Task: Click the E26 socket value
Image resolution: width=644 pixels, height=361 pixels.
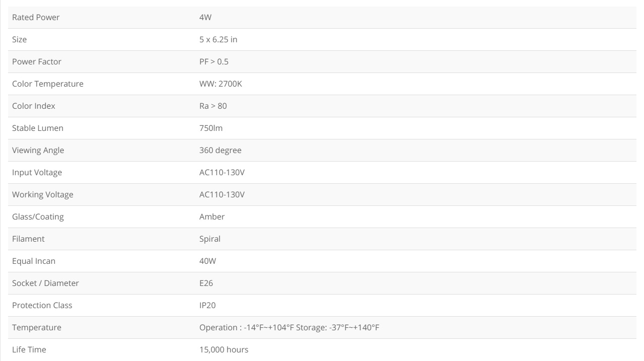Action: 206,283
